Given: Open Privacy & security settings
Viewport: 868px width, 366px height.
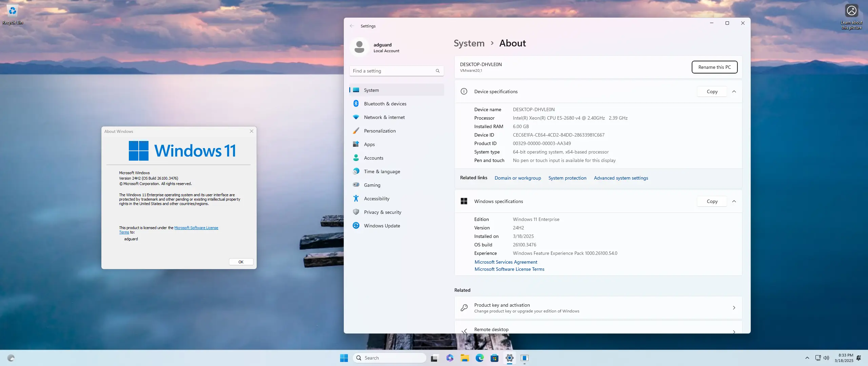Looking at the screenshot, I should (382, 212).
